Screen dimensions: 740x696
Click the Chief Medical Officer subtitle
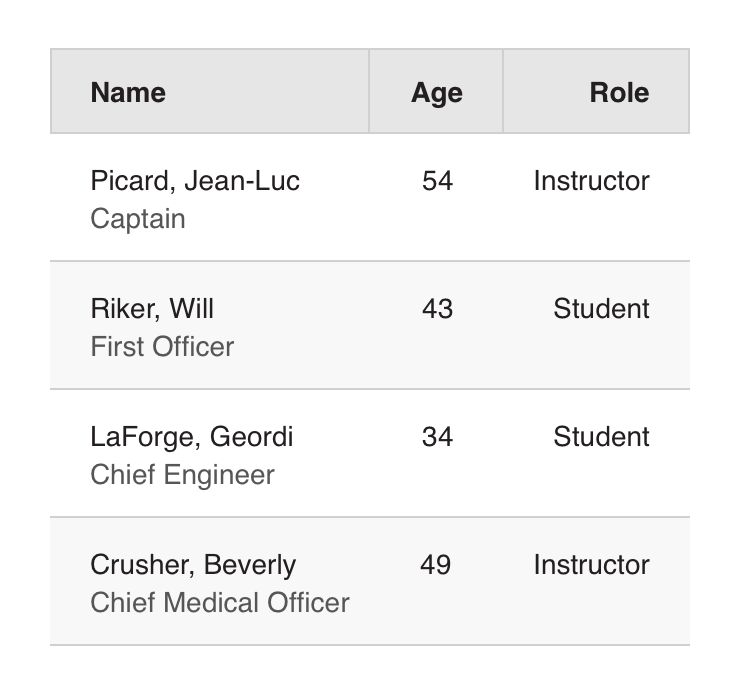click(220, 603)
